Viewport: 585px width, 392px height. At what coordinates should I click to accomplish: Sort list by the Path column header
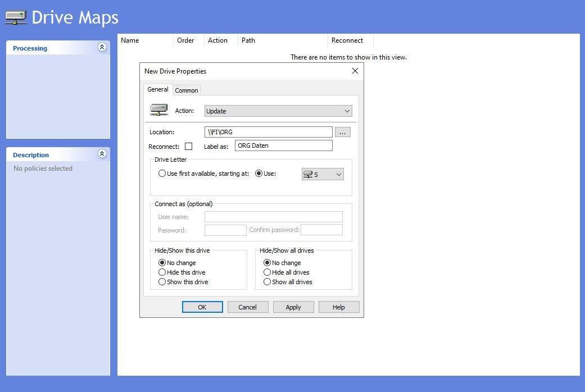[x=248, y=40]
